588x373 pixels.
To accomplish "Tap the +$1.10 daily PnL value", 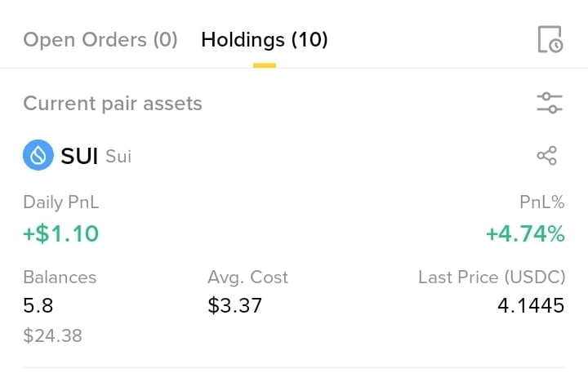I will tap(61, 233).
